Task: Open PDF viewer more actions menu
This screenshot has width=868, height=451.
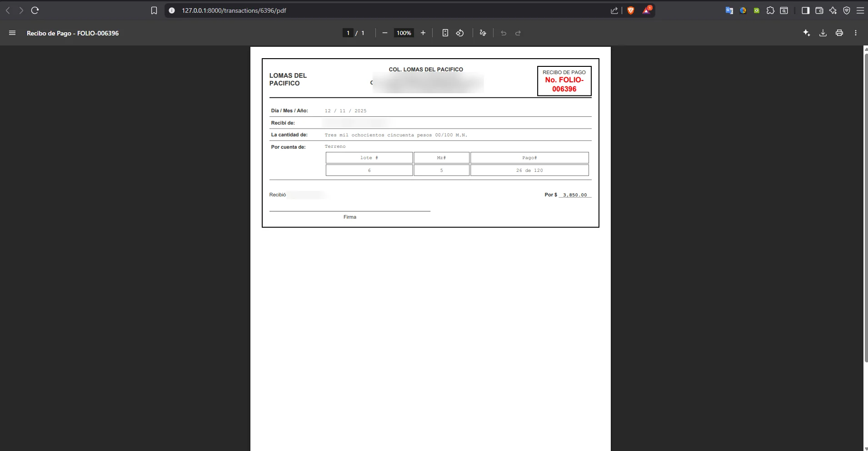Action: pyautogui.click(x=856, y=33)
